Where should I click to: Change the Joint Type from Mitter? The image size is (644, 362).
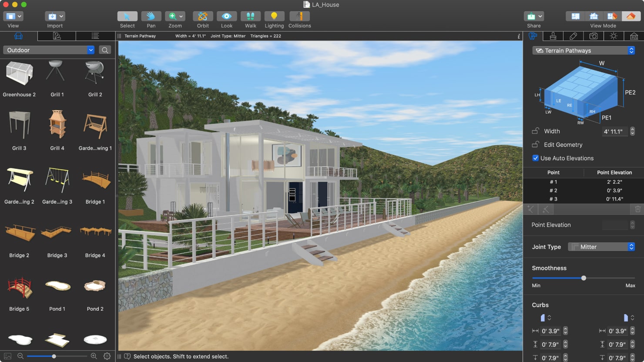click(601, 247)
